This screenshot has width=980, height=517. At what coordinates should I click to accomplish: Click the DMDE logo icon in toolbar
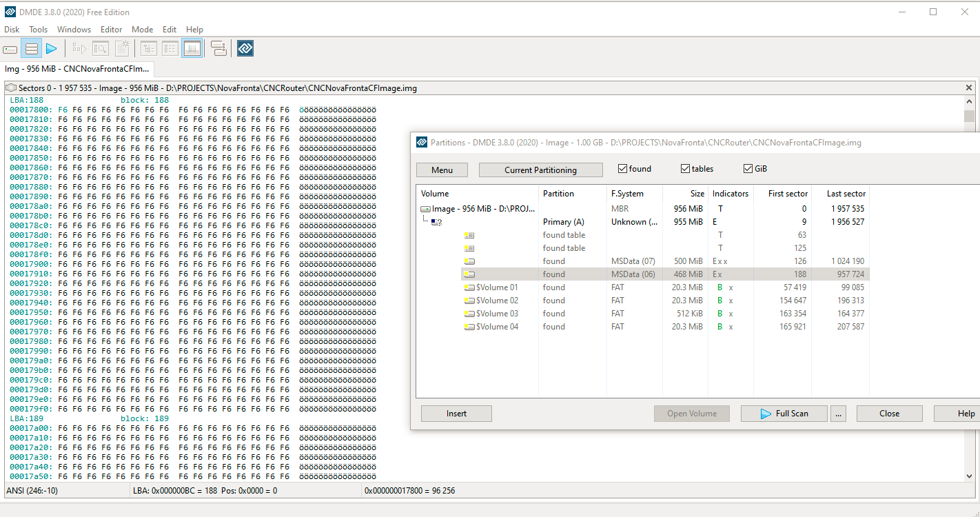245,48
